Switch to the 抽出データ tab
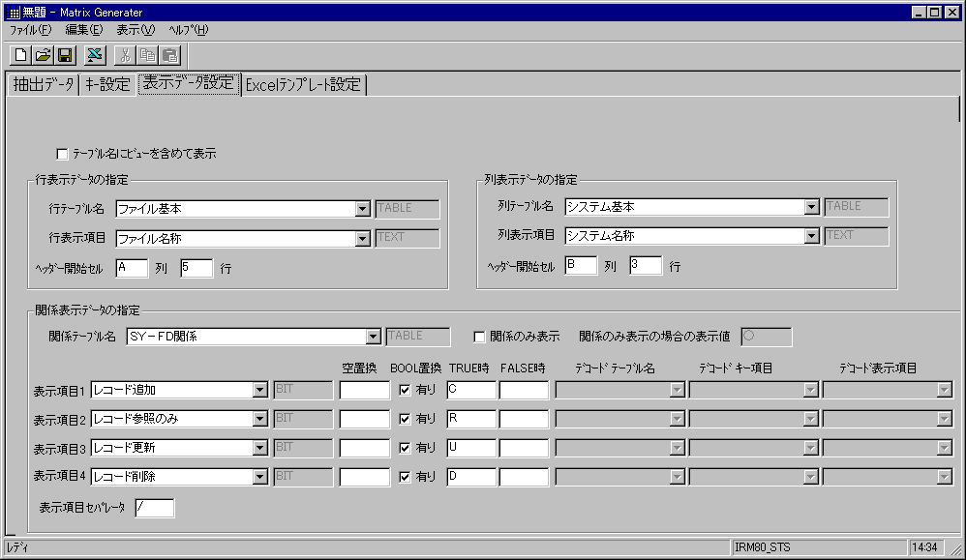Viewport: 966px width, 560px height. (x=43, y=84)
